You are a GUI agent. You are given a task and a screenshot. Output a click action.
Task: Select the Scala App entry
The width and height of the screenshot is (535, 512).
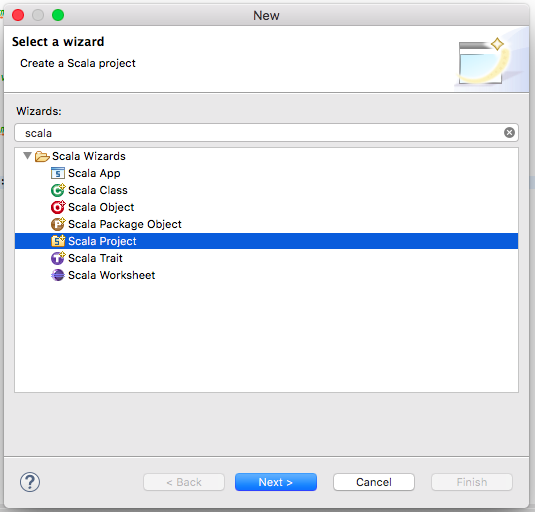click(x=94, y=173)
